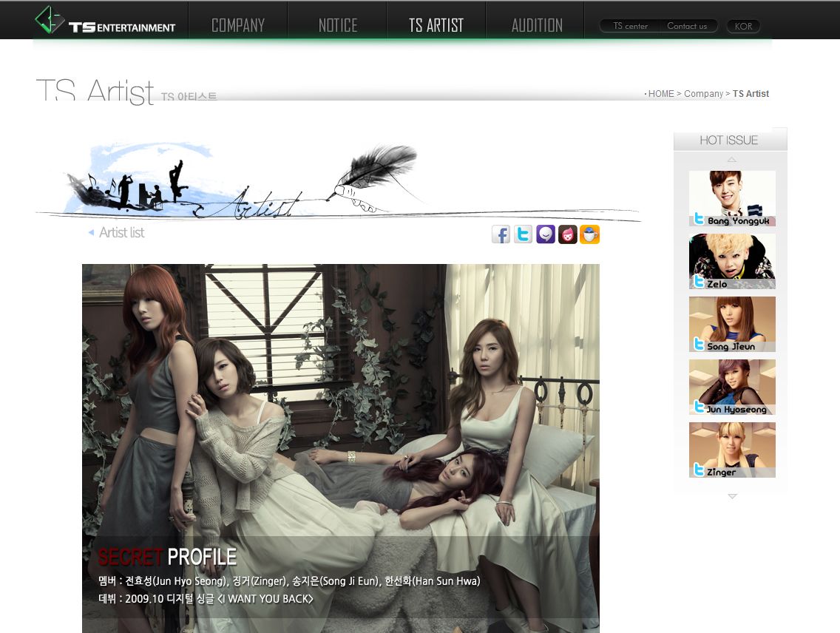This screenshot has height=633, width=840.
Task: Click the purple speech bubble share icon
Action: 546,234
